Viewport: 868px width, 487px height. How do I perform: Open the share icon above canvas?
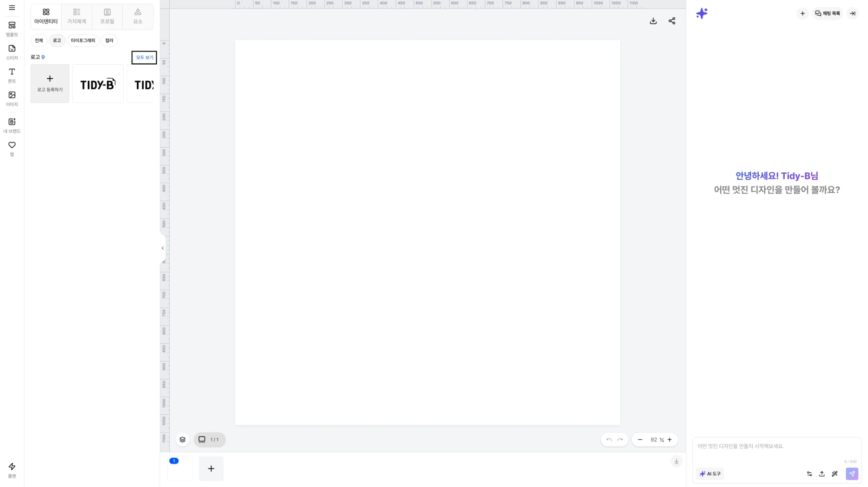(x=672, y=21)
